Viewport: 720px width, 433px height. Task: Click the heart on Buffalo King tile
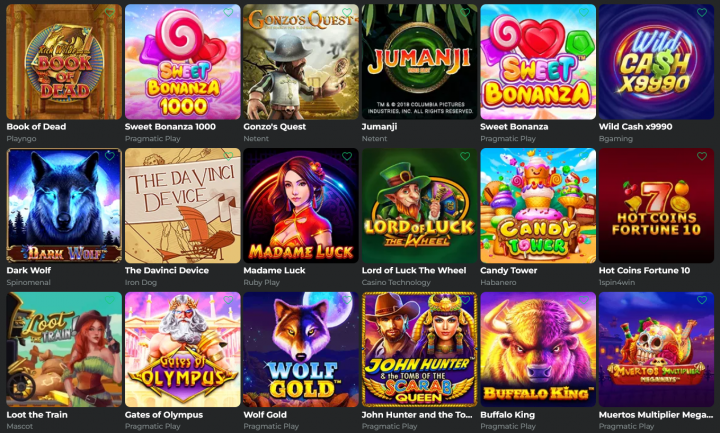click(584, 300)
